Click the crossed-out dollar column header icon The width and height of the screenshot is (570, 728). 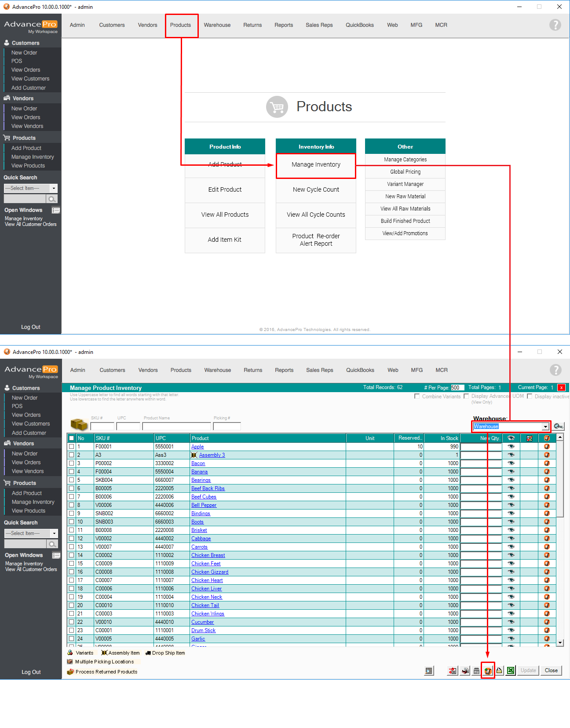(x=529, y=438)
